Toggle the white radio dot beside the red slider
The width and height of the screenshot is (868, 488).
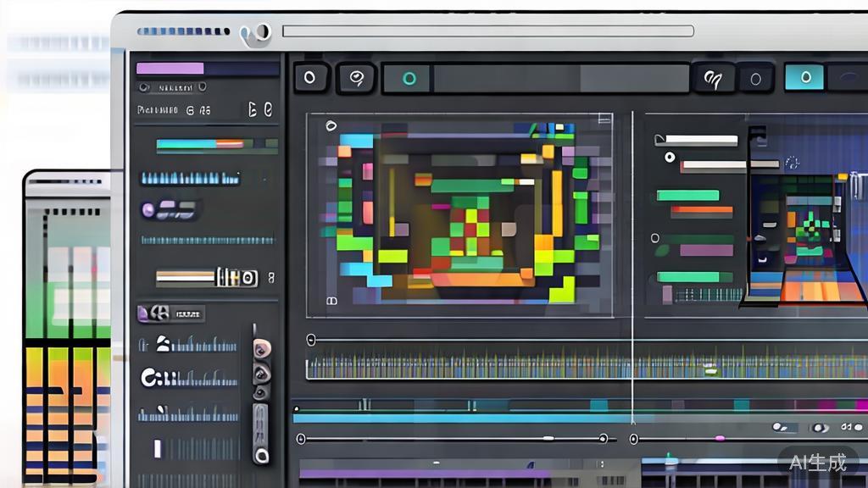coord(670,158)
